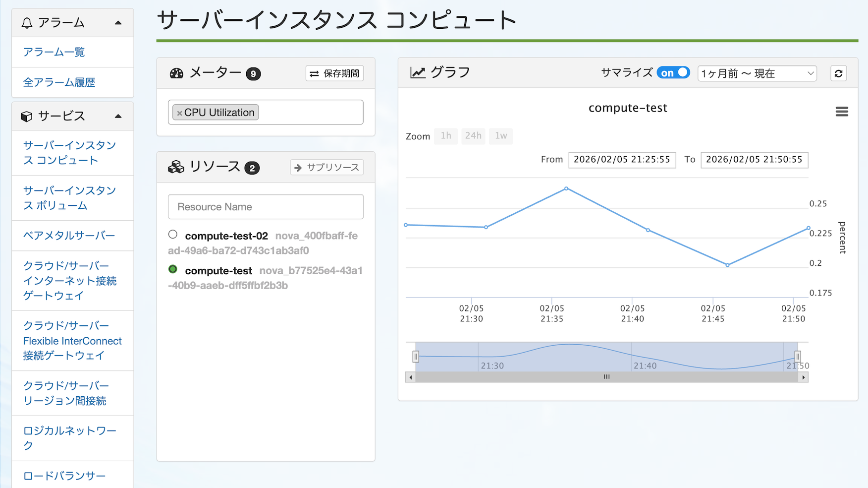Viewport: 868px width, 488px height.
Task: Click the グラフ line chart icon
Action: click(x=418, y=72)
